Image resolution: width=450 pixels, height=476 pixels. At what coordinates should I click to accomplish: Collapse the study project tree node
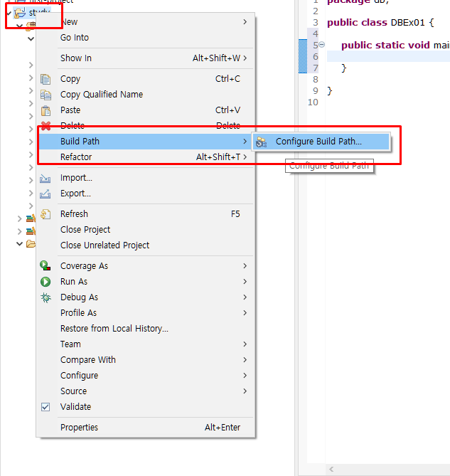pos(9,13)
